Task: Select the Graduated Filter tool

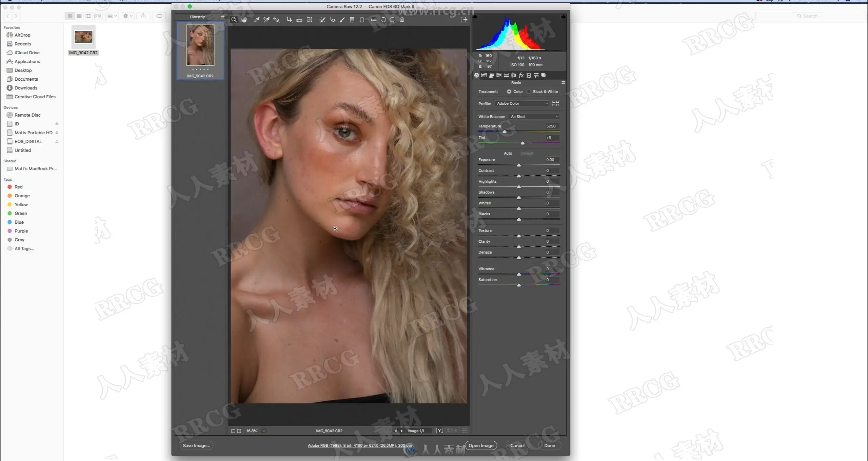Action: point(352,20)
